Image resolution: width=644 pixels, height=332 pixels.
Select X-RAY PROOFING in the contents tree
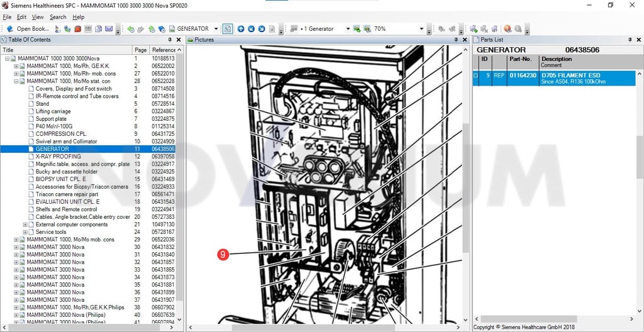pyautogui.click(x=58, y=157)
